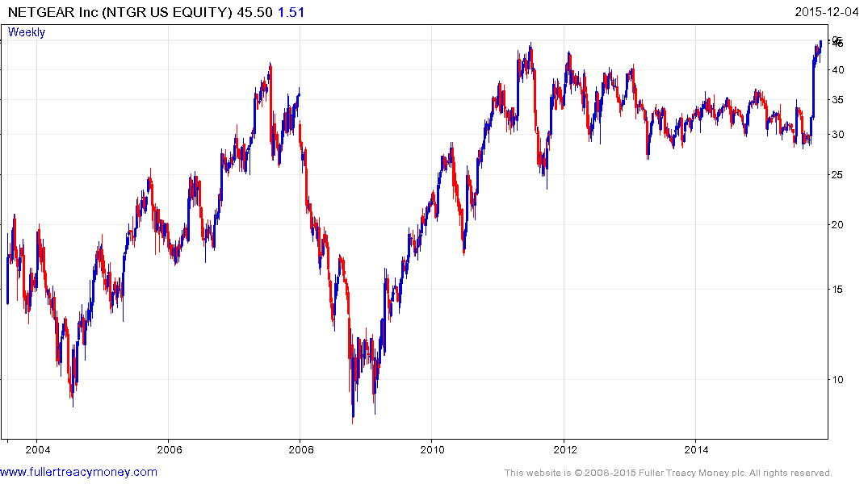
Task: Select the 2014 x-axis year label
Action: [x=696, y=449]
